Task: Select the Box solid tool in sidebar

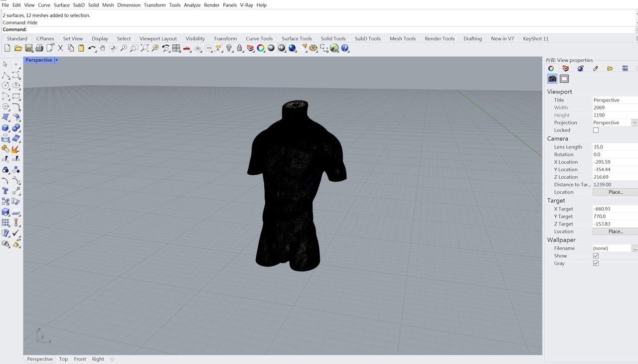Action: click(x=5, y=128)
